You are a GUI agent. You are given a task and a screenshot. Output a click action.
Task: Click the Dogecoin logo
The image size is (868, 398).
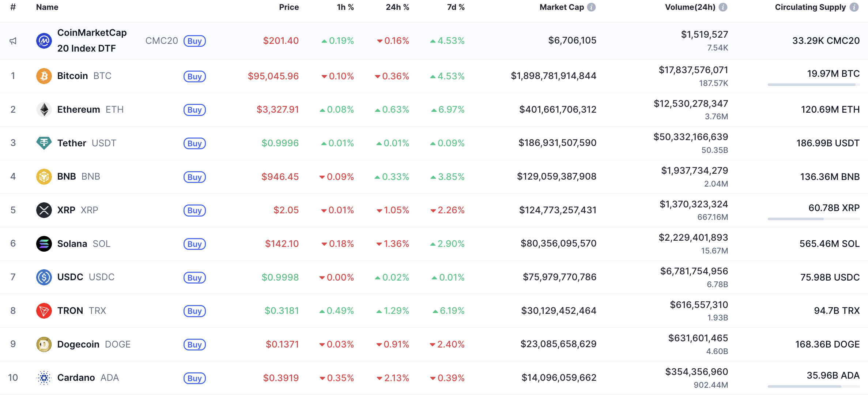(44, 344)
